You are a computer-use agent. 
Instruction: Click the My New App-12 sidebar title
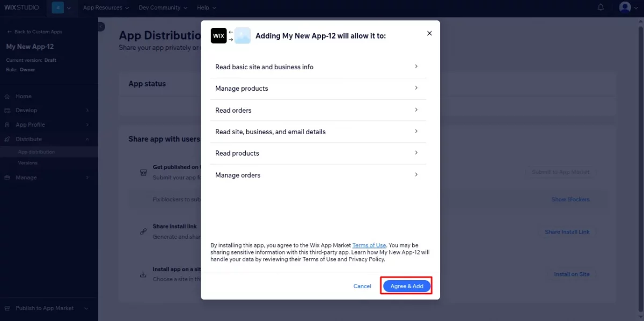click(30, 47)
